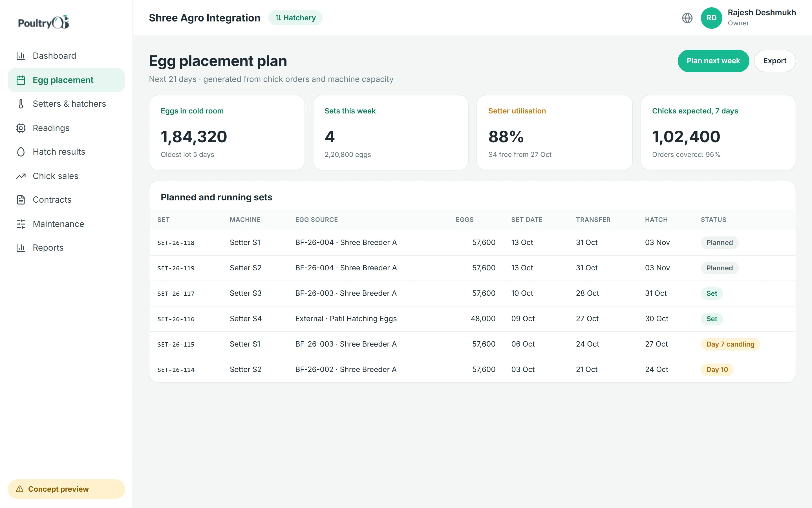
Task: Click Set status of SET-26-117
Action: tap(712, 293)
